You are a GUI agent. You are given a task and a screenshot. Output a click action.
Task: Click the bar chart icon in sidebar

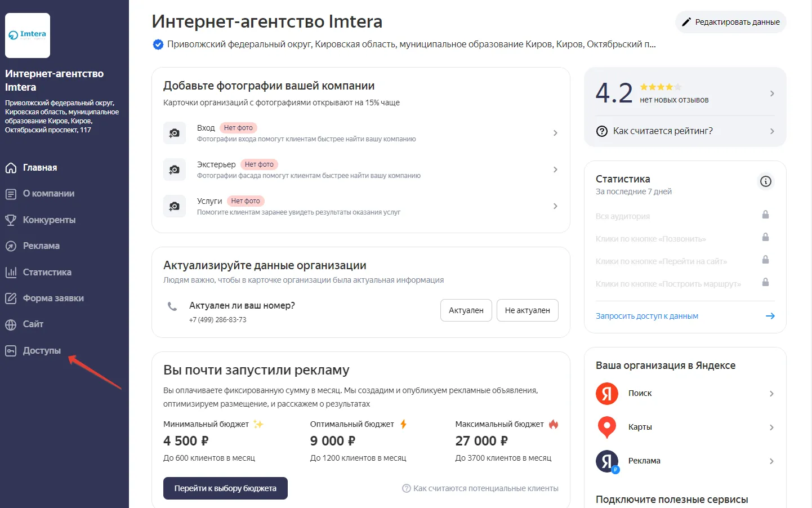pyautogui.click(x=11, y=273)
